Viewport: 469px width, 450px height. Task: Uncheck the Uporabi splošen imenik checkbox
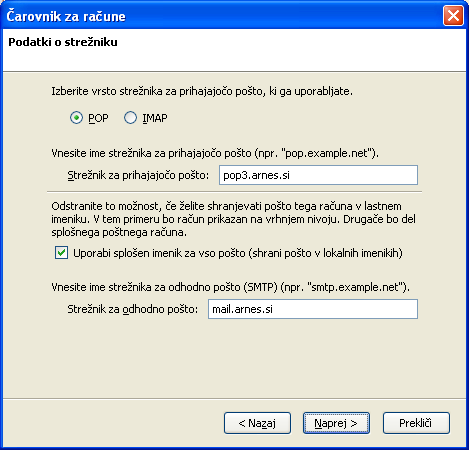pos(61,253)
